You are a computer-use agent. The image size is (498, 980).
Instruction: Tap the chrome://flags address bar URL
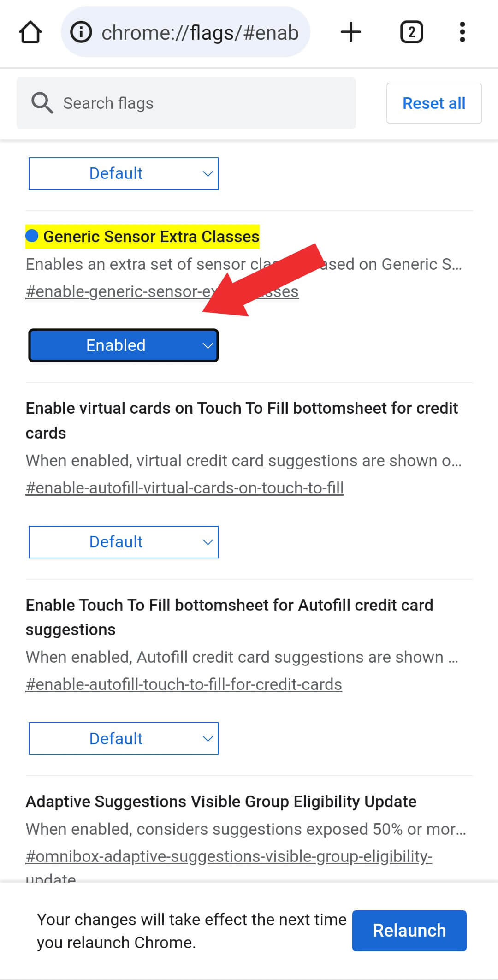200,33
